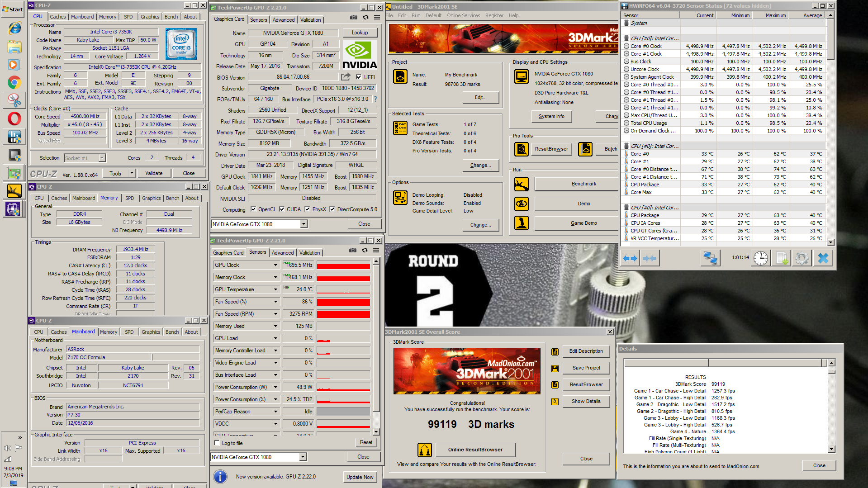Click the blue X close icon in HWiNFO
The height and width of the screenshot is (488, 868).
click(823, 258)
